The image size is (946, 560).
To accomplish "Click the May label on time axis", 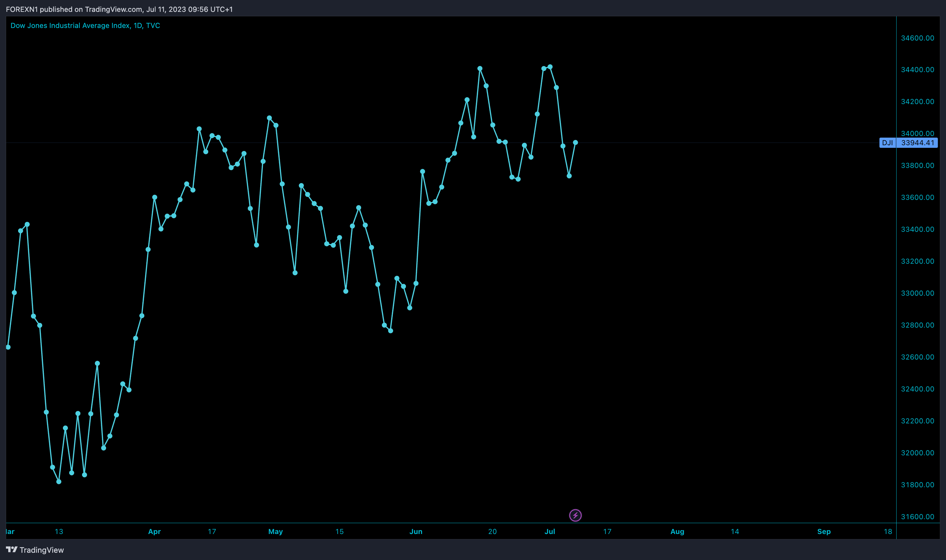I will click(x=275, y=531).
